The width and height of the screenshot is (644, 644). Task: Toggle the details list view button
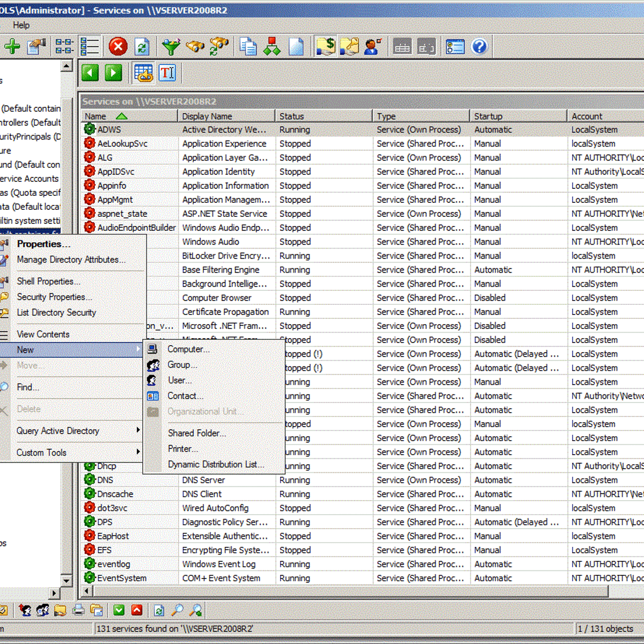tap(90, 47)
